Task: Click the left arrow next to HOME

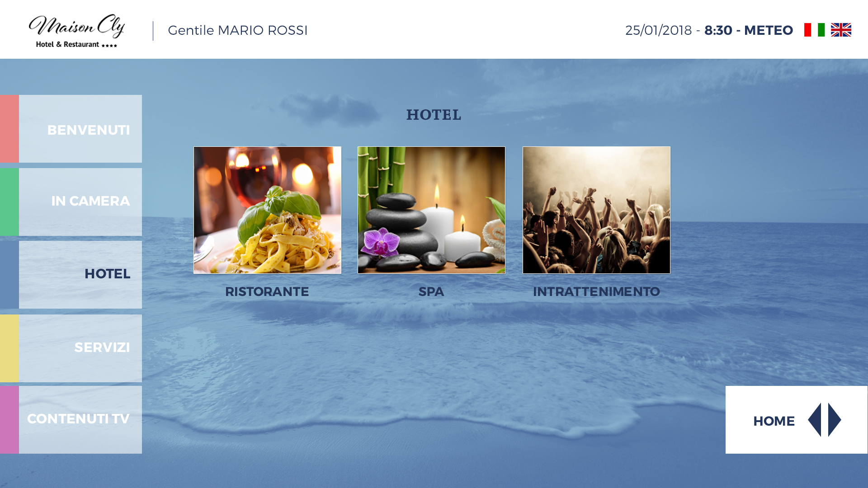Action: pos(814,420)
